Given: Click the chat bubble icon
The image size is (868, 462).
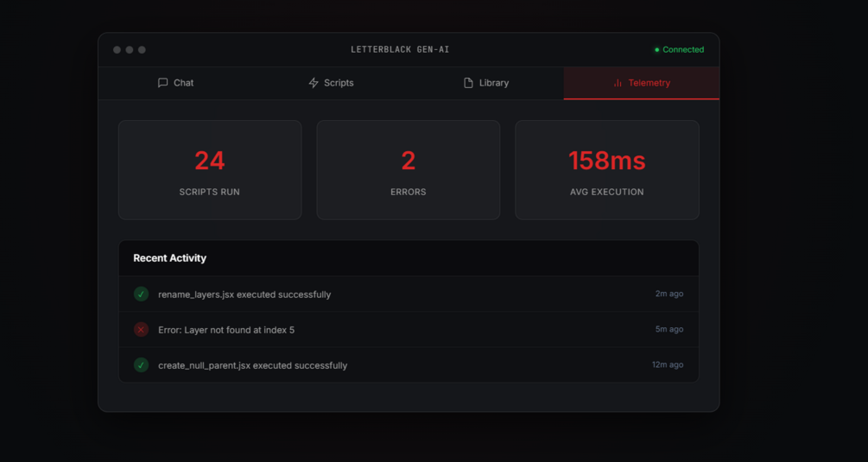Looking at the screenshot, I should point(162,83).
